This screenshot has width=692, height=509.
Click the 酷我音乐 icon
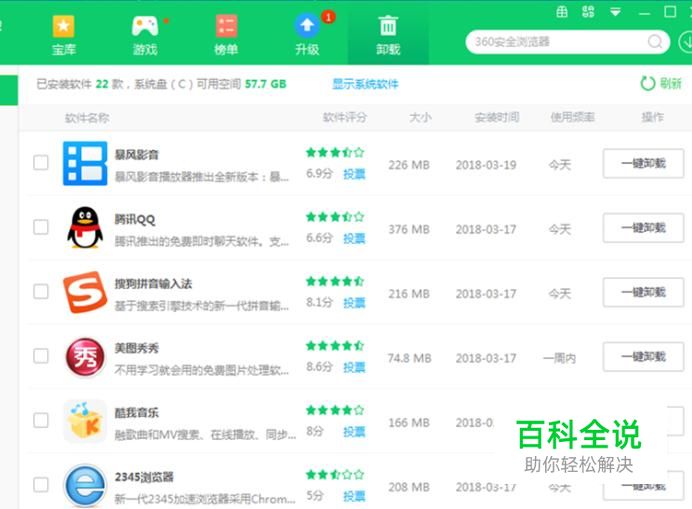[x=85, y=421]
